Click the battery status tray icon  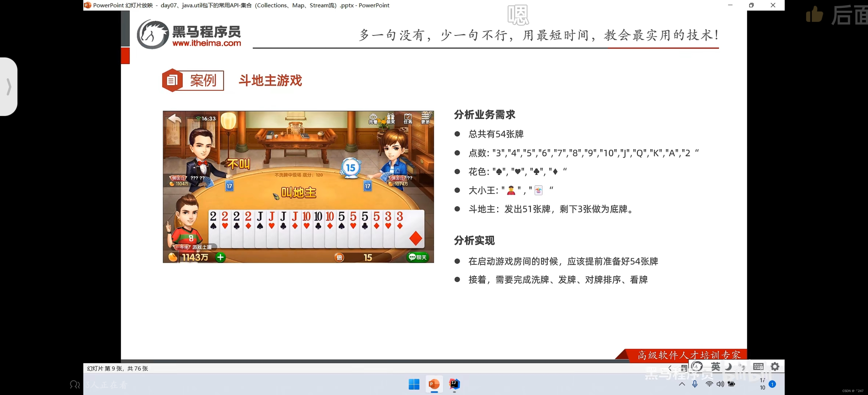(x=731, y=384)
